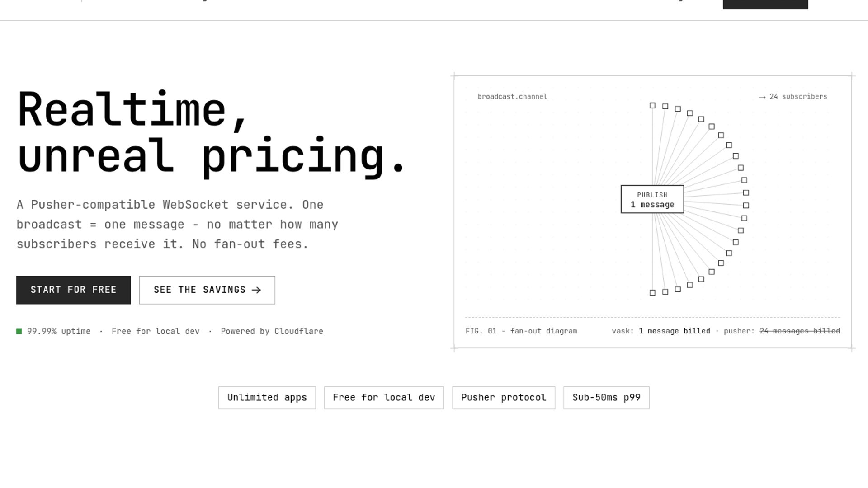Select the Pusher protocol tag
Viewport: 868px width, 488px height.
point(504,398)
